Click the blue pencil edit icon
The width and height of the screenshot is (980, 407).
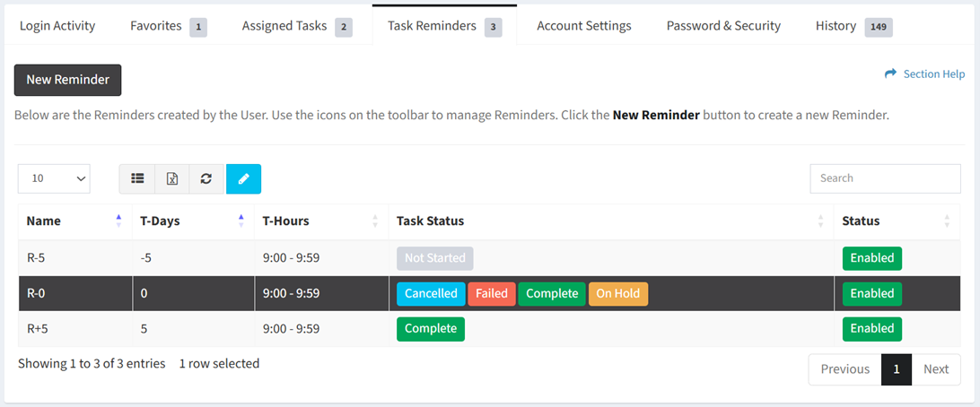244,178
